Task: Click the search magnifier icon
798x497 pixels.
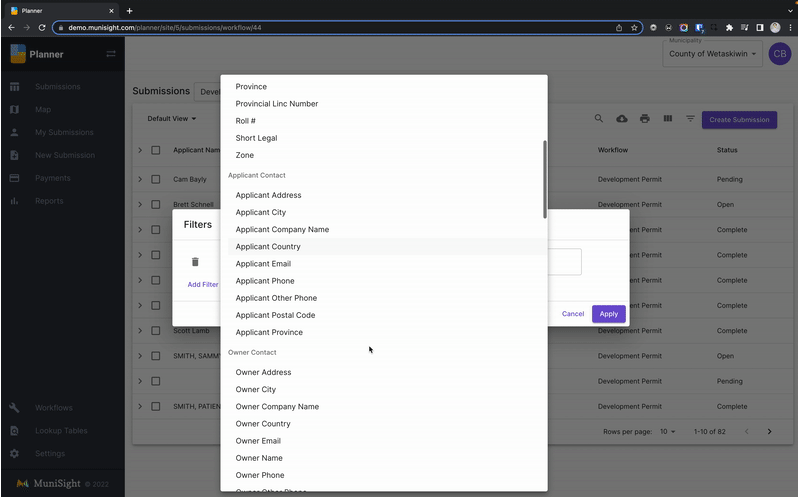Action: [599, 119]
